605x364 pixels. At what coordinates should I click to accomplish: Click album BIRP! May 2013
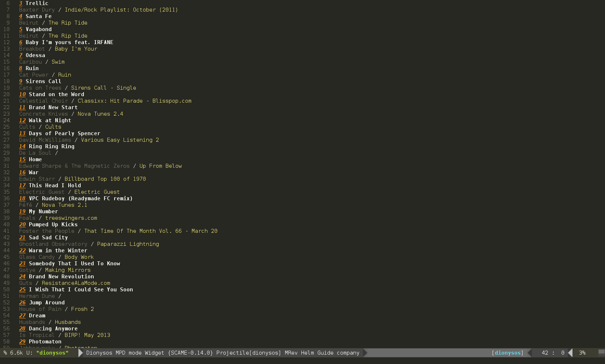(87, 335)
